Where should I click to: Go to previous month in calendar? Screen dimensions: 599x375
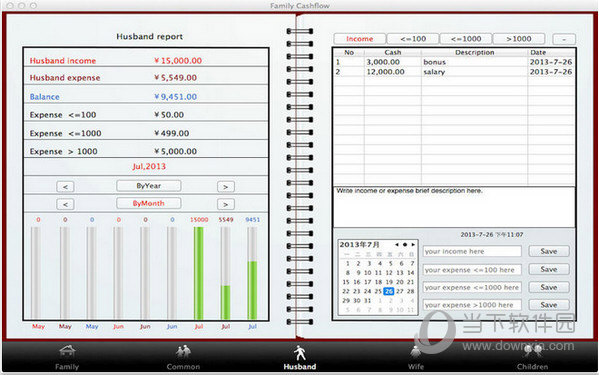coord(397,244)
